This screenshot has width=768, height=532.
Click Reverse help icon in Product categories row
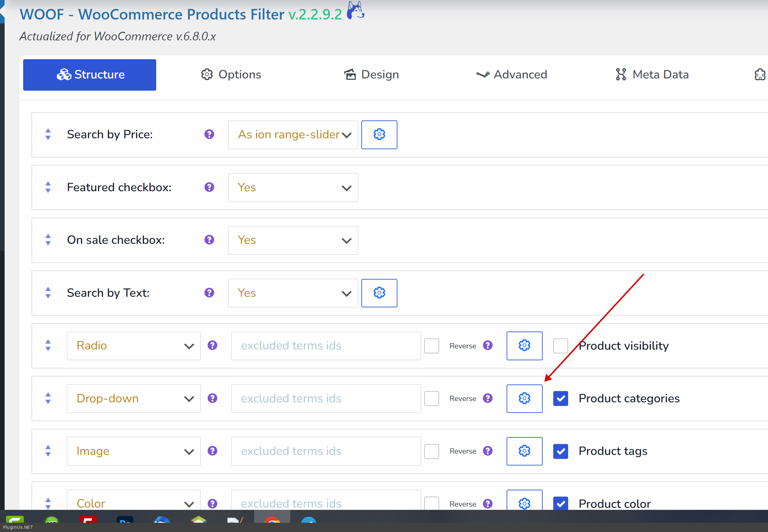point(487,398)
